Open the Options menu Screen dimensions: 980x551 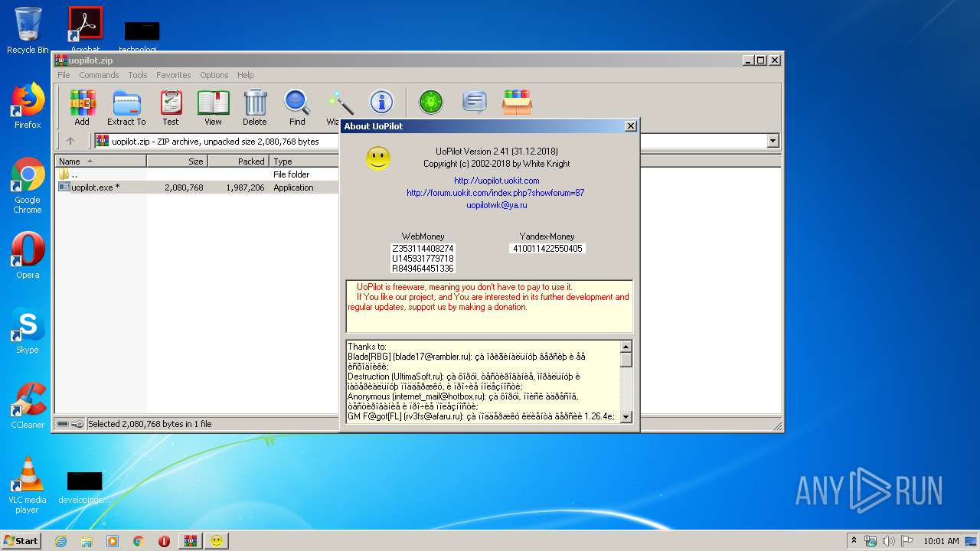[x=214, y=75]
